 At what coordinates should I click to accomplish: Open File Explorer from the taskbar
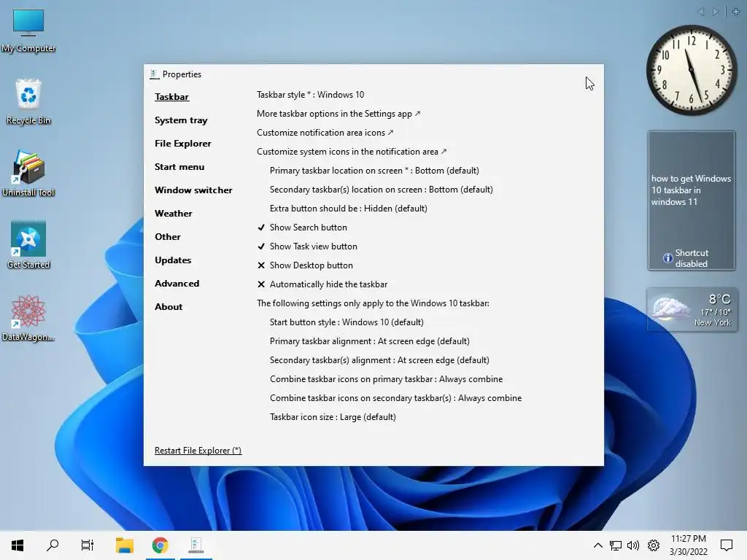tap(125, 545)
